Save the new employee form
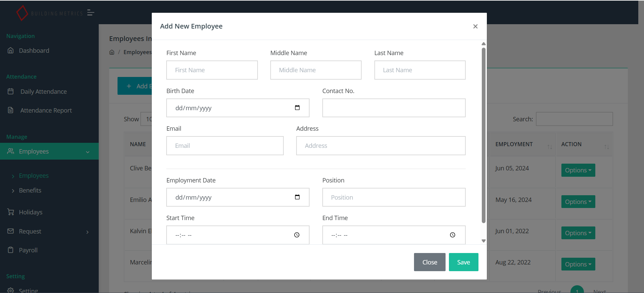644x293 pixels. point(463,262)
